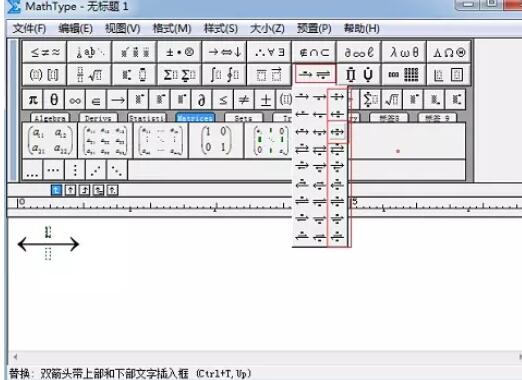Insert the downward diagonal ellipsis symbol
Viewport: 522px width, 380px height.
click(117, 170)
